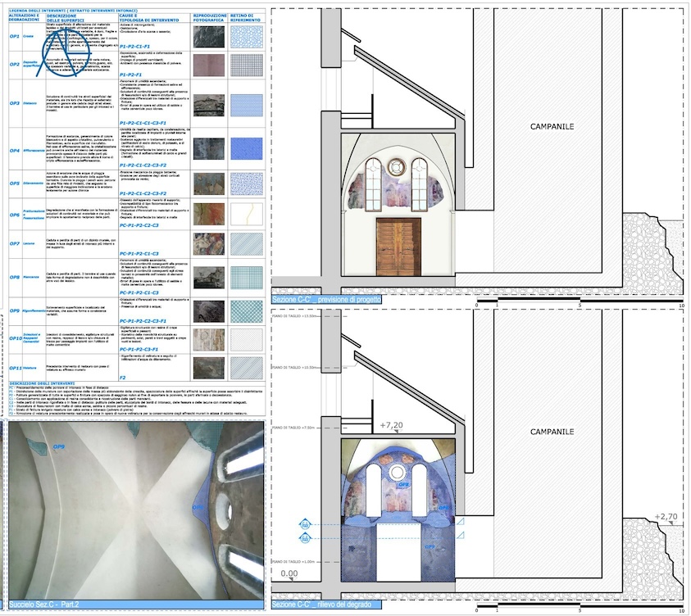Click the OP9 label on the vault photo
This screenshot has width=691, height=616.
[59, 446]
